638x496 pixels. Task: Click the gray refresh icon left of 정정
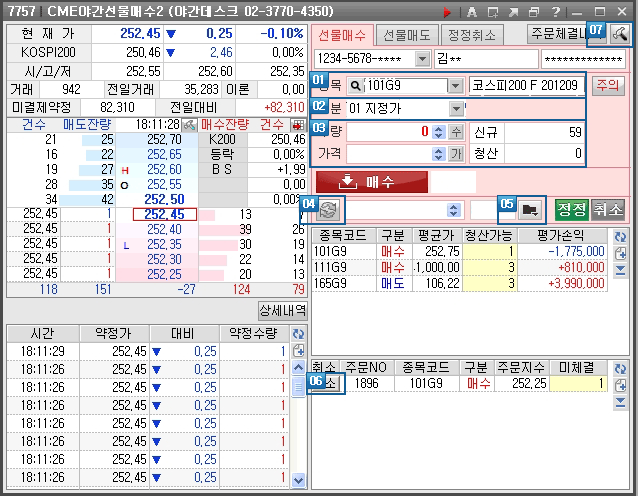[328, 210]
